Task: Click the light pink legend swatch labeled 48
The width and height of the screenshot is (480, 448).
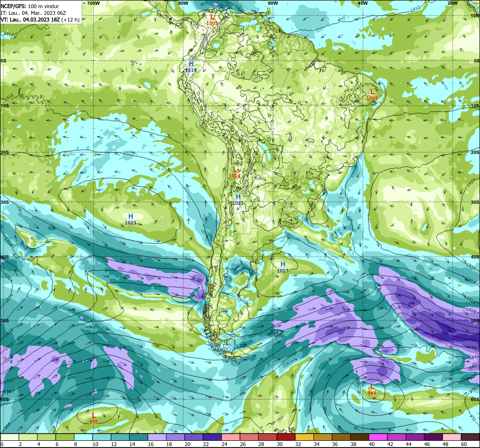Action: tap(452, 437)
